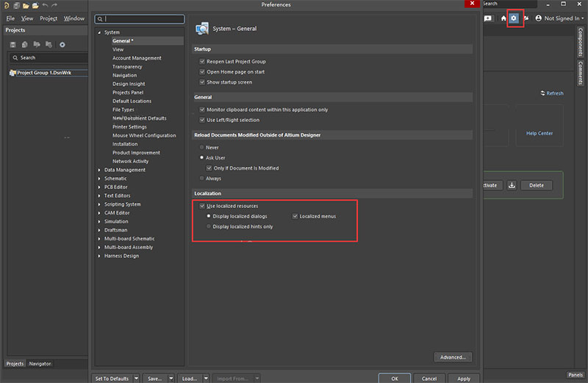Toggle Open Home page on start checkbox
This screenshot has height=383, width=588.
pos(202,71)
